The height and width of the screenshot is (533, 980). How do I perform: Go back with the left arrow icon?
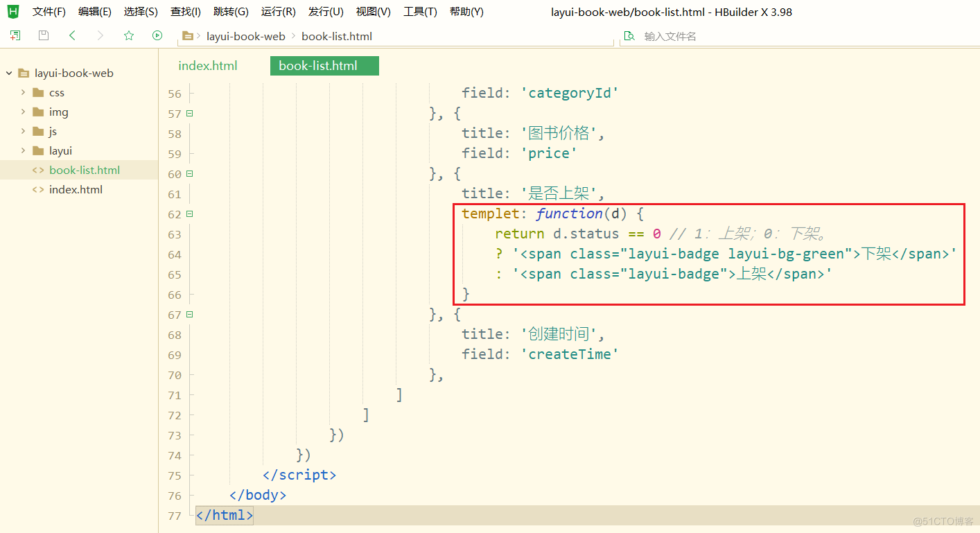click(72, 35)
